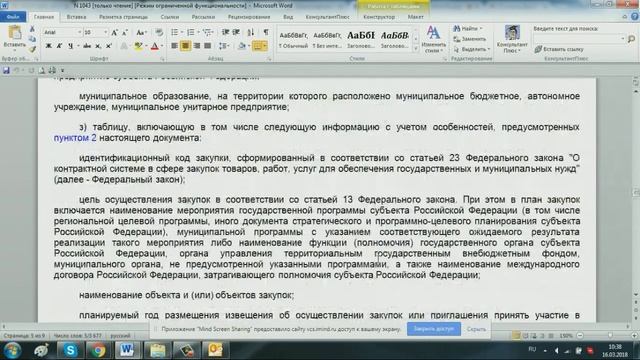Switch to the Ссылки (References) tab

pos(170,17)
